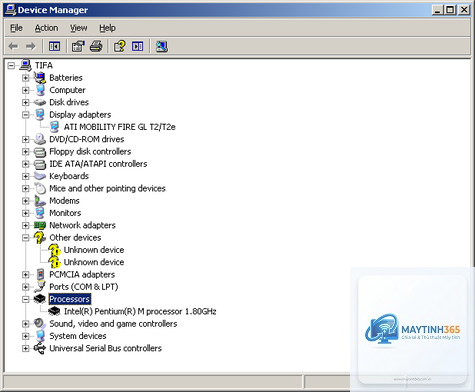This screenshot has width=475, height=392.
Task: Expand the Monitors node
Action: pyautogui.click(x=25, y=213)
